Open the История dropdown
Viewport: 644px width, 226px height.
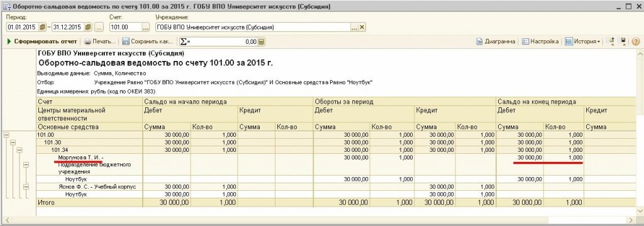[583, 41]
